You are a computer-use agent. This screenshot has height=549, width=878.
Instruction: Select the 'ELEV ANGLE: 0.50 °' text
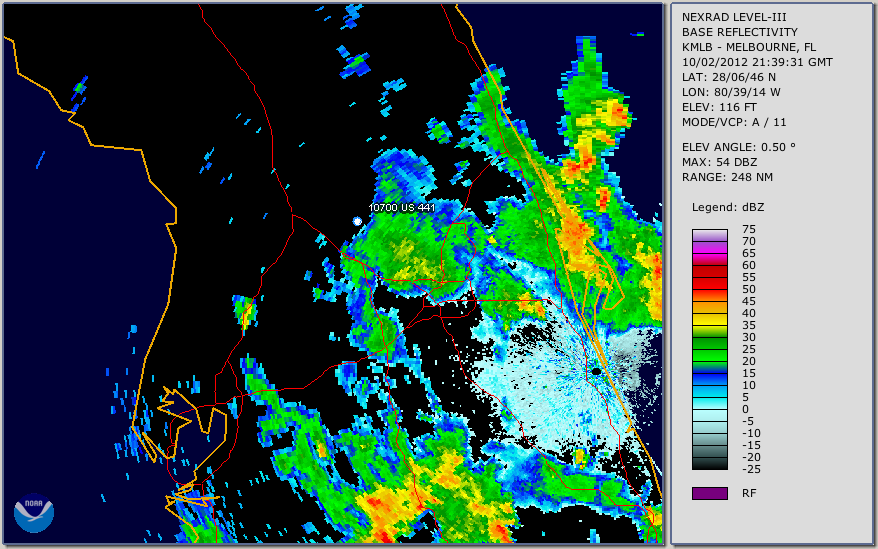point(739,147)
